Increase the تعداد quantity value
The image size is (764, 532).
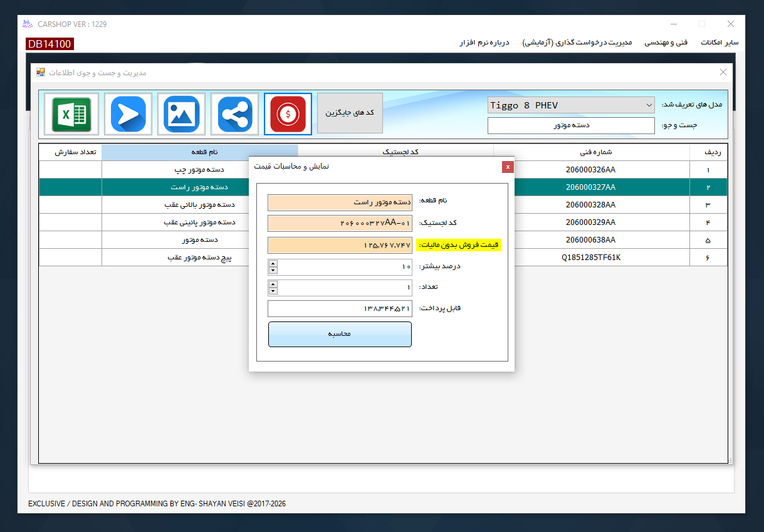(x=273, y=284)
